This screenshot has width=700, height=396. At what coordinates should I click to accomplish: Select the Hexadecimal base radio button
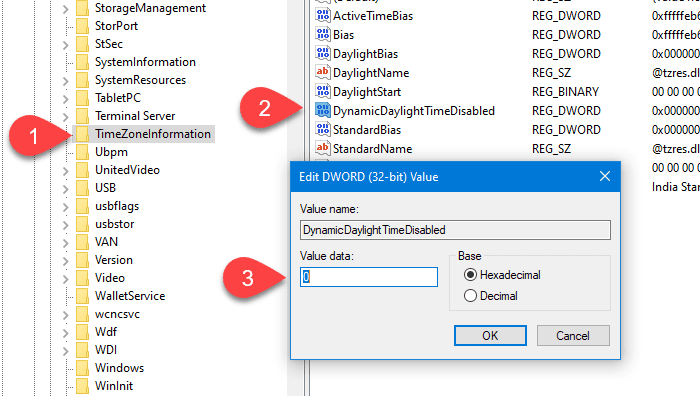[470, 275]
